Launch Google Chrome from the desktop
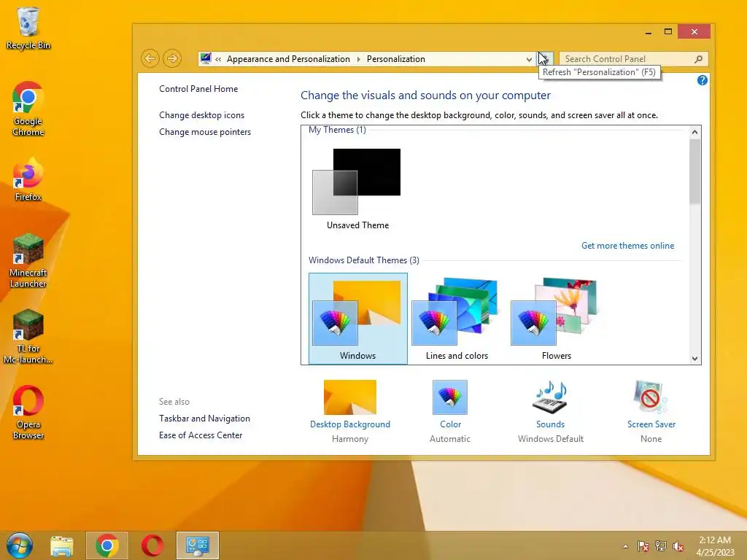 click(x=28, y=109)
